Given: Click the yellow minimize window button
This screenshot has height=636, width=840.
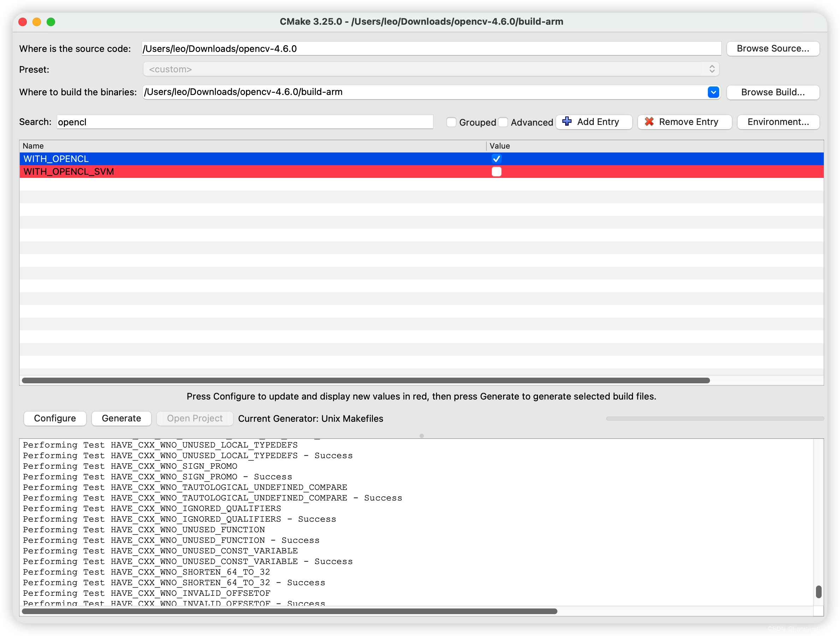Looking at the screenshot, I should point(37,22).
